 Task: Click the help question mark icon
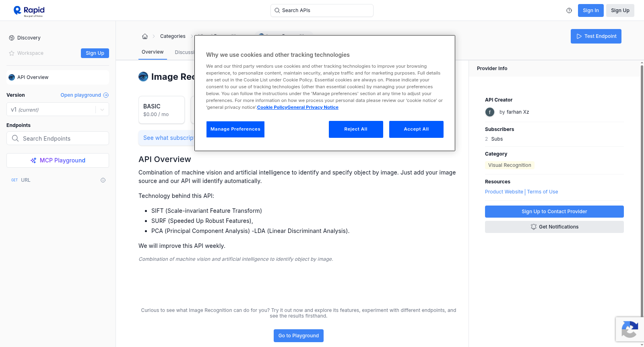(x=569, y=10)
